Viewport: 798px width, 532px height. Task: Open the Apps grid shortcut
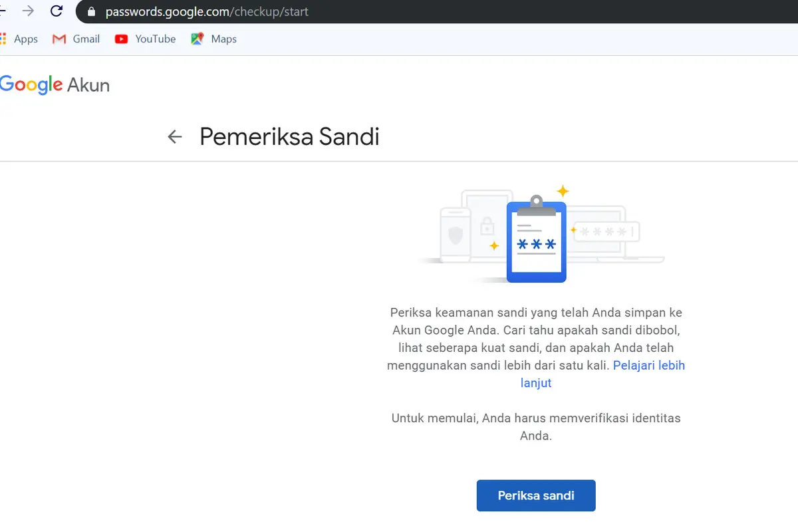pyautogui.click(x=19, y=39)
